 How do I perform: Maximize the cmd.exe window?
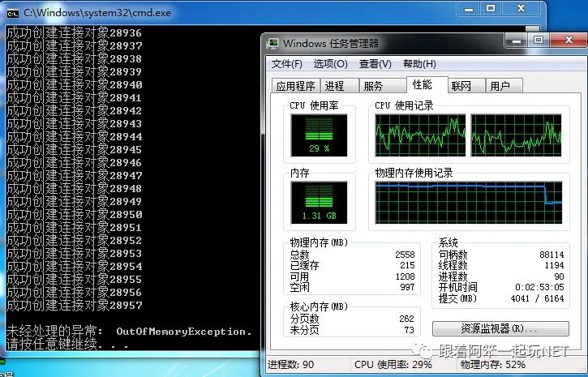click(491, 9)
